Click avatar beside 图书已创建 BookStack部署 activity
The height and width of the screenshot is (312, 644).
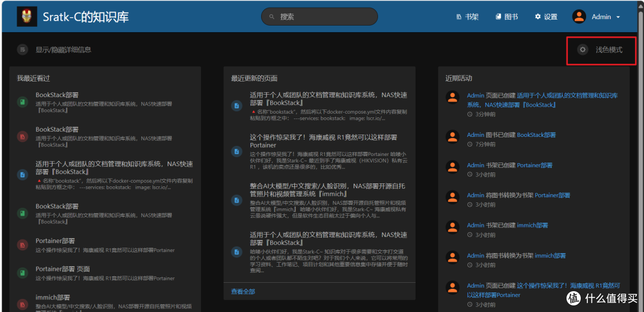[452, 136]
